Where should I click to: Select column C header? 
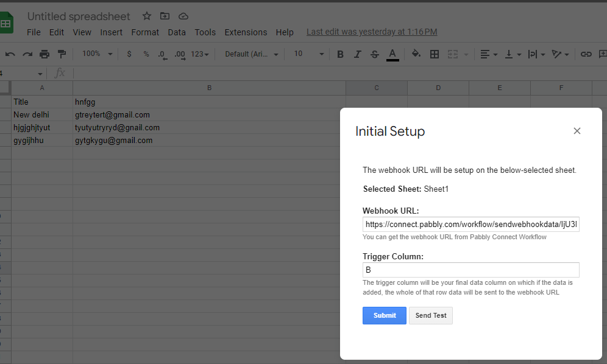tap(377, 88)
